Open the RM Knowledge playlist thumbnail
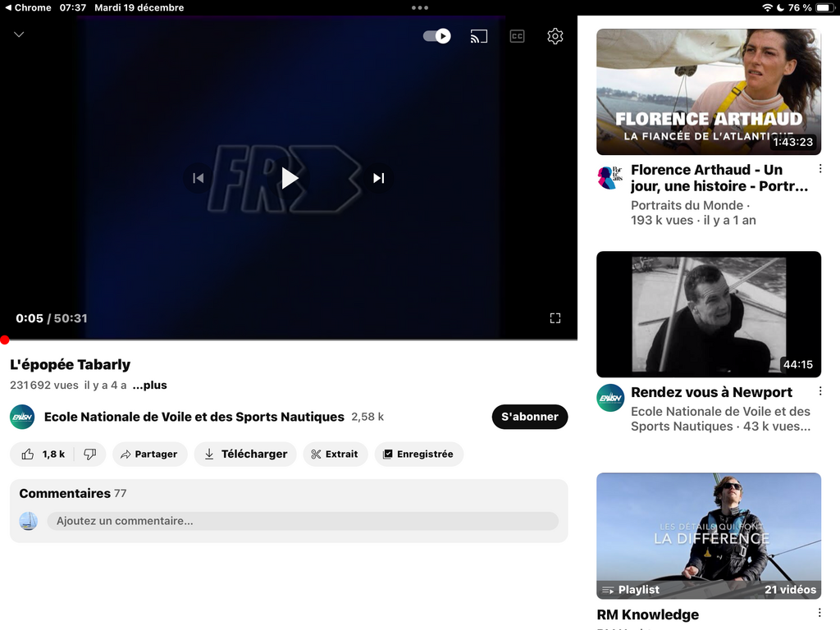This screenshot has width=840, height=630. click(708, 536)
